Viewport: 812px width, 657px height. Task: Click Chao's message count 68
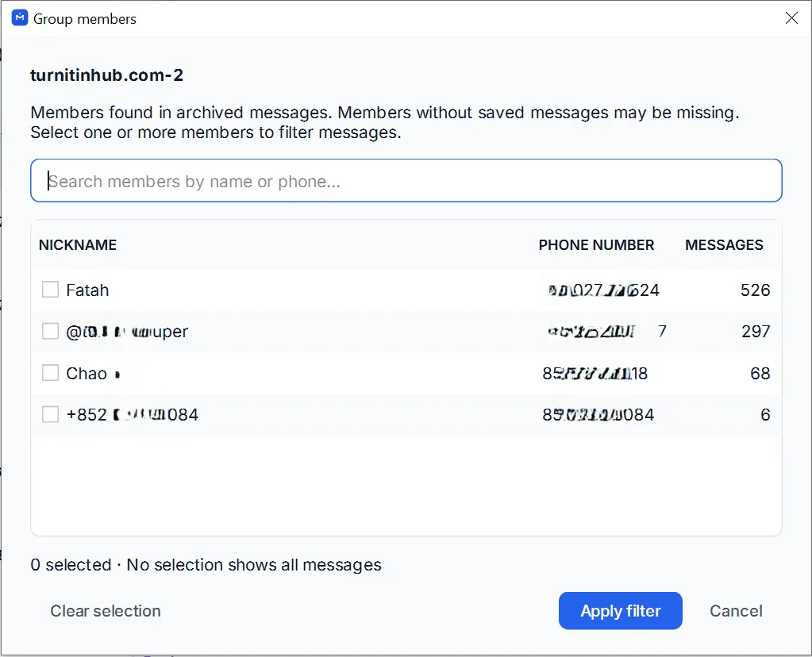760,373
